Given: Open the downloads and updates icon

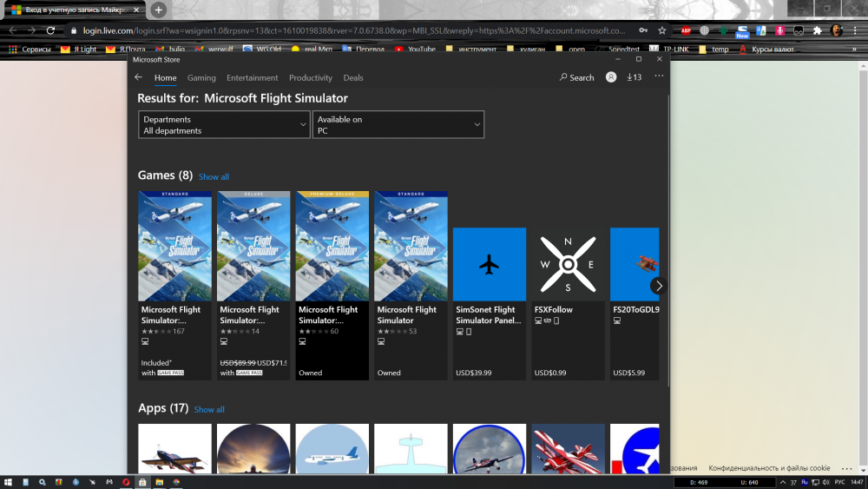Looking at the screenshot, I should pos(634,77).
